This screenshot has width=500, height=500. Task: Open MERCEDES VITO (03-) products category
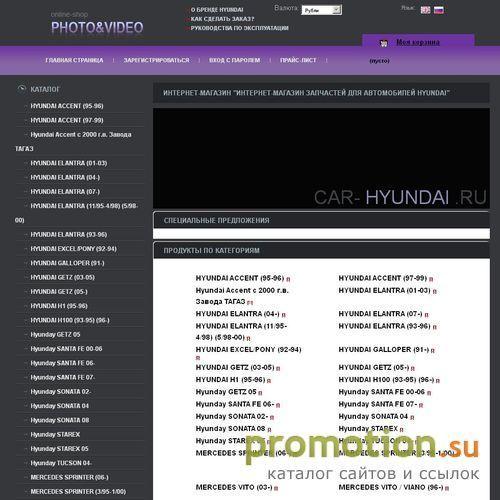click(x=234, y=487)
